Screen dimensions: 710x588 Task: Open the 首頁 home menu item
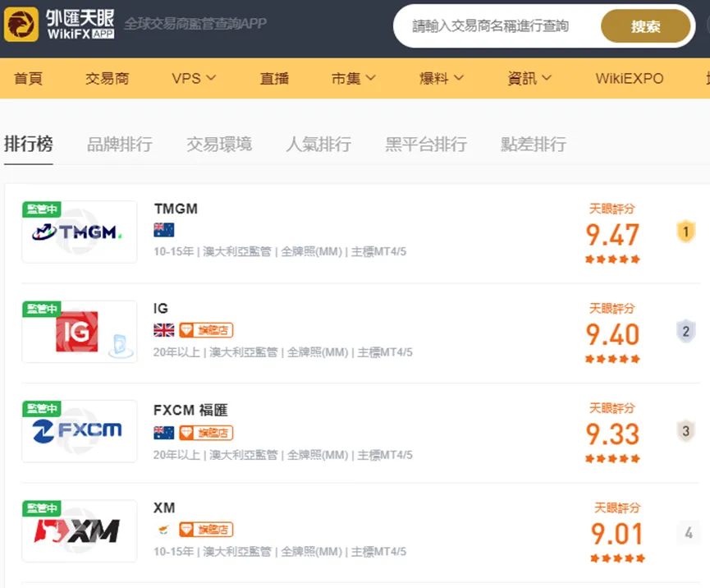[28, 78]
